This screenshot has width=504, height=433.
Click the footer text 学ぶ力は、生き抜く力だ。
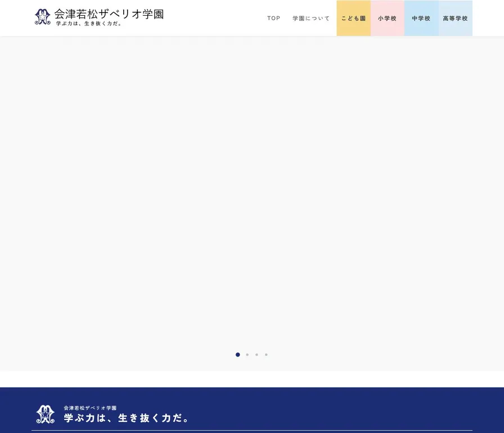pyautogui.click(x=127, y=418)
